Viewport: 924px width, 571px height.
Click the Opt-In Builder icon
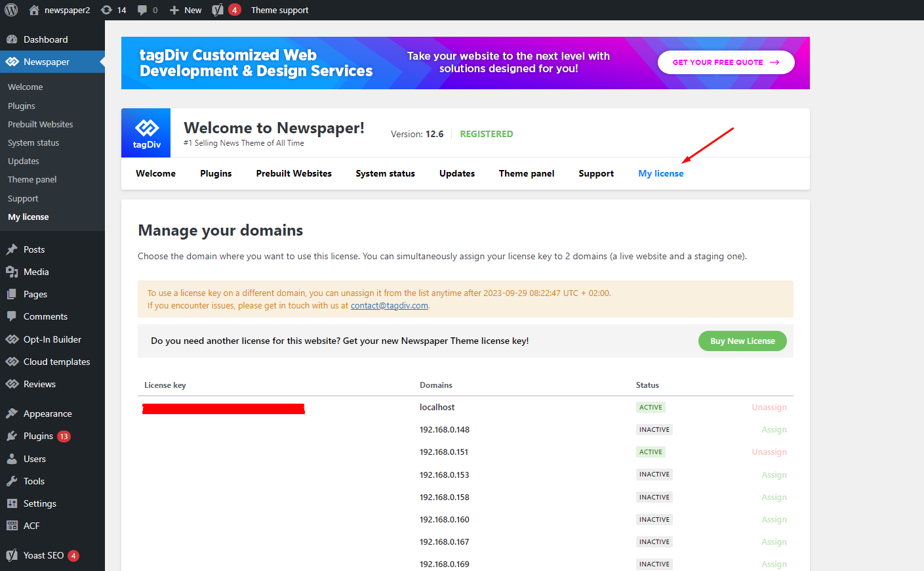coord(12,339)
